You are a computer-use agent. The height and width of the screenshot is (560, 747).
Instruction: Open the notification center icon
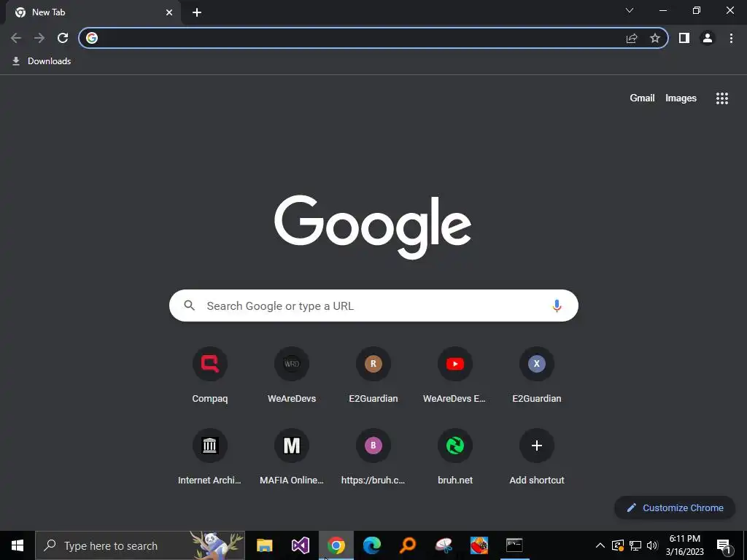(724, 545)
